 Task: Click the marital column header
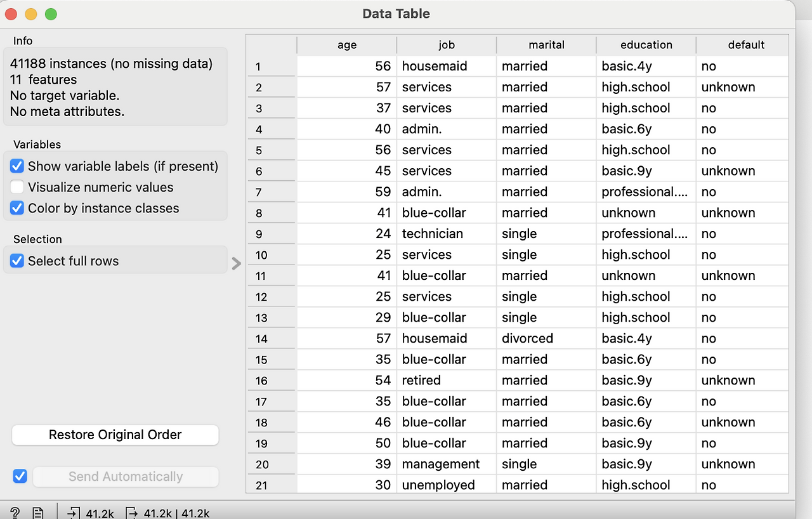click(546, 45)
